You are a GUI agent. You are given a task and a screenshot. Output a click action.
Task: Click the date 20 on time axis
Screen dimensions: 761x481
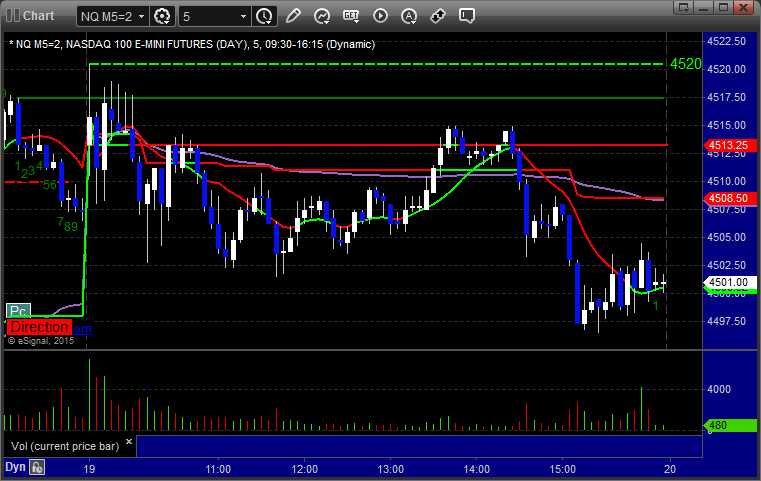670,469
